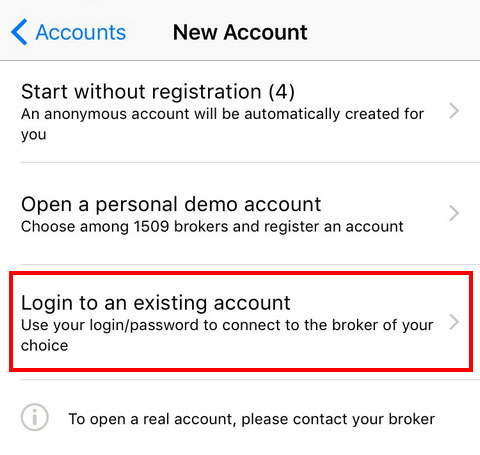Tap the anonymous account description text

tap(222, 124)
